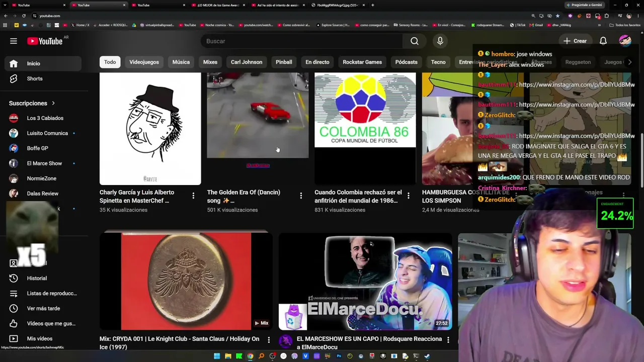This screenshot has width=644, height=362.
Task: Open Inicio in the sidebar
Action: coord(43,63)
